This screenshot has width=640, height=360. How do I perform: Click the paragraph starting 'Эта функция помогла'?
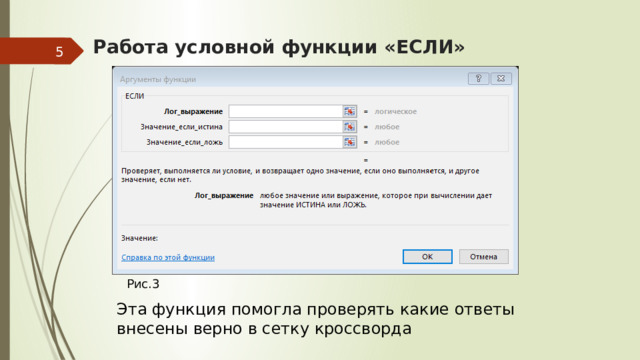pyautogui.click(x=315, y=319)
